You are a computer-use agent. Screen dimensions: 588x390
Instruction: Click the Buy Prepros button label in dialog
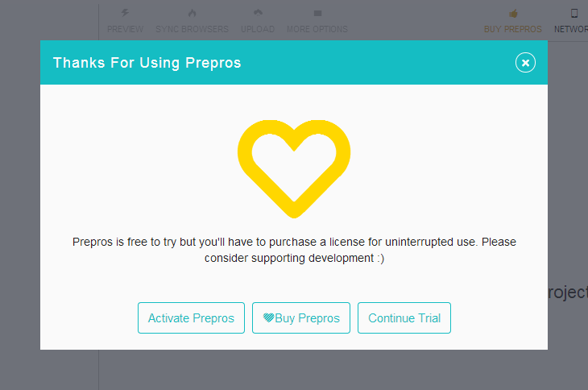click(308, 318)
